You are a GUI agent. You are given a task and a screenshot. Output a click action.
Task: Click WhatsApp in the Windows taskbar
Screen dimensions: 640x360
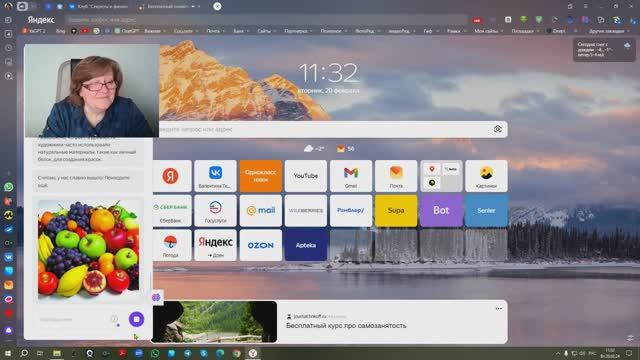point(155,353)
